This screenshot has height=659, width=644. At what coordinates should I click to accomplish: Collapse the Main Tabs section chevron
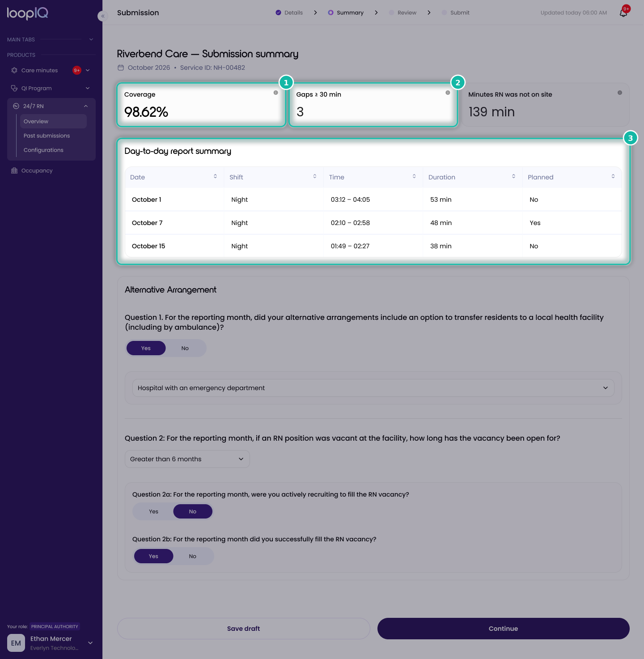91,39
